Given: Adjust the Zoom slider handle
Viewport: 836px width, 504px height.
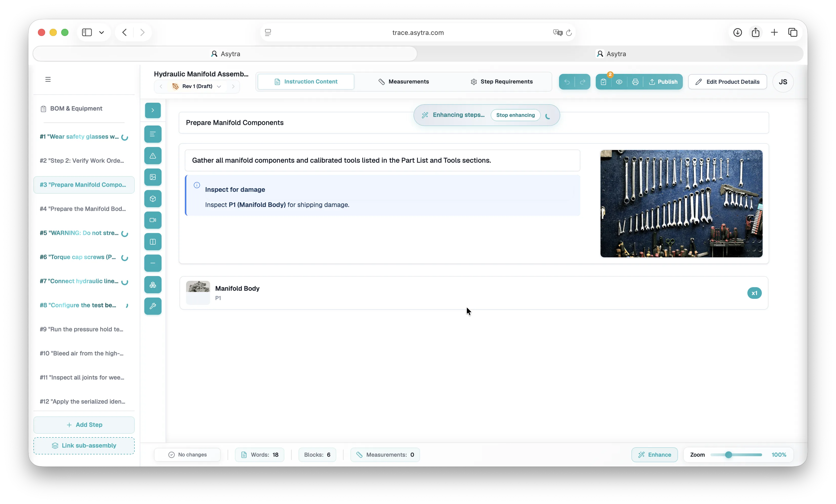Looking at the screenshot, I should (x=728, y=455).
